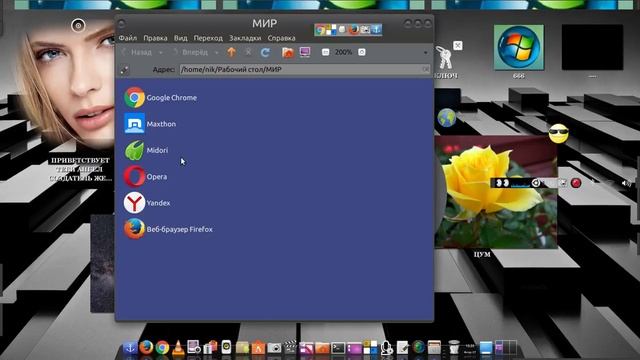This screenshot has height=360, width=640.
Task: Open the black thumbnail desktop item
Action: [x=592, y=47]
